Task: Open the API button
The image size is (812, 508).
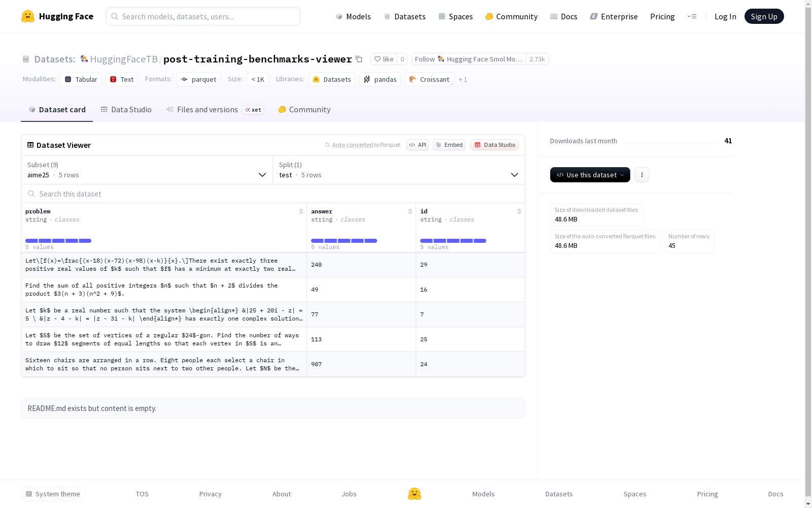Action: pyautogui.click(x=418, y=145)
